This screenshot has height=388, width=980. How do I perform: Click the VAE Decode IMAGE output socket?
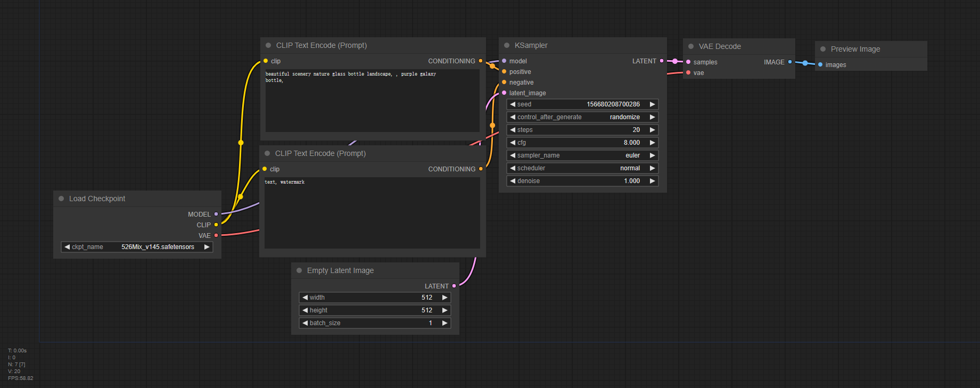click(790, 62)
